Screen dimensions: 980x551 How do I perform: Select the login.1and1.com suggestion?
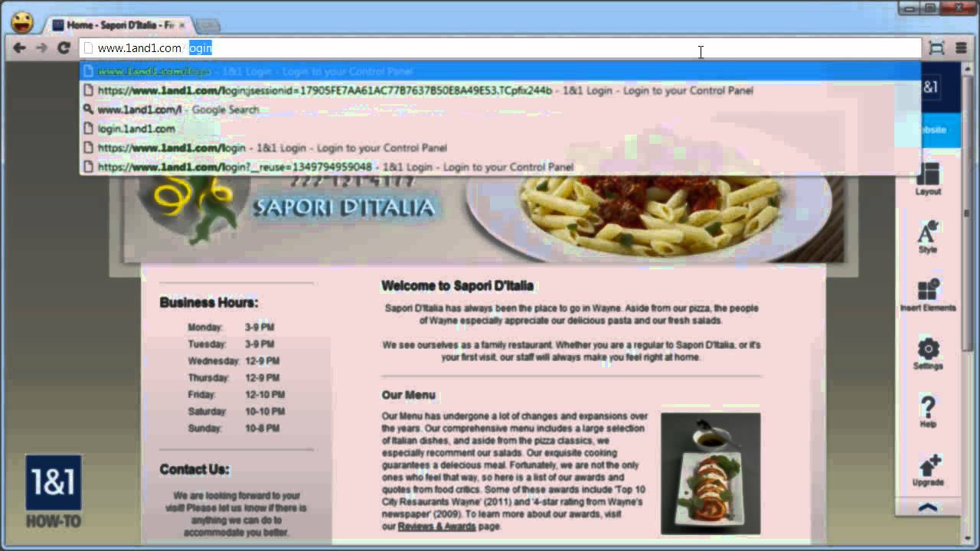tap(500, 129)
